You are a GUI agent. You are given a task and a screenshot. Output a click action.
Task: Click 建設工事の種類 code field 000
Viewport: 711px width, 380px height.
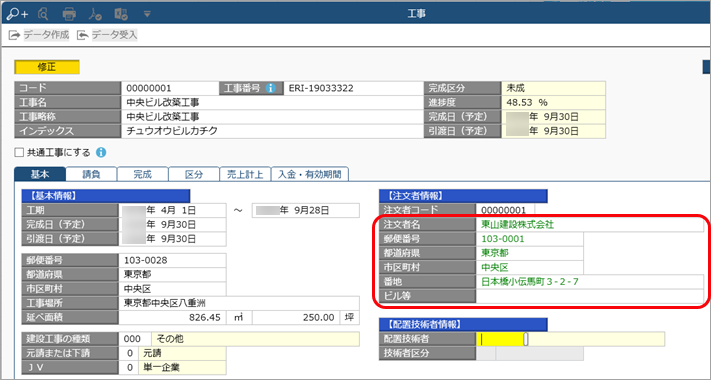[x=135, y=339]
